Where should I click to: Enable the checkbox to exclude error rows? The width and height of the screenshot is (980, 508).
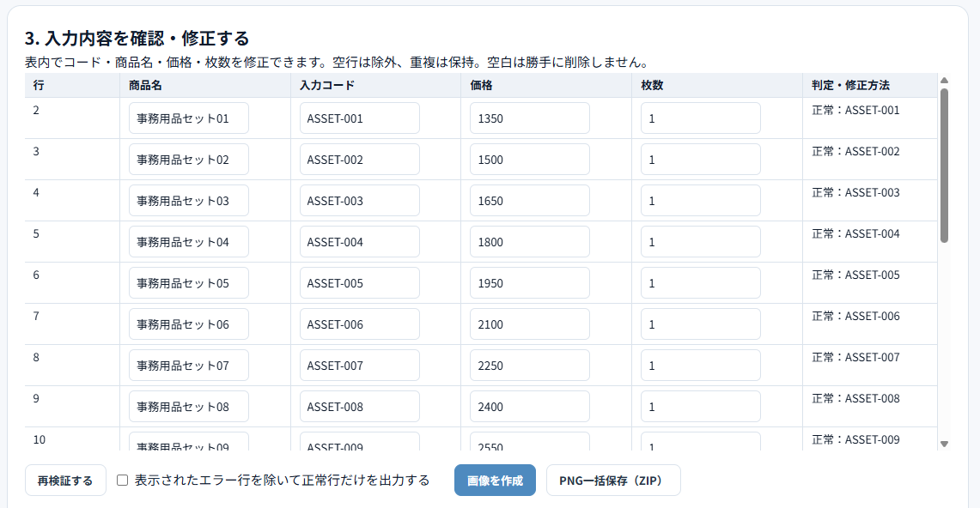[123, 480]
